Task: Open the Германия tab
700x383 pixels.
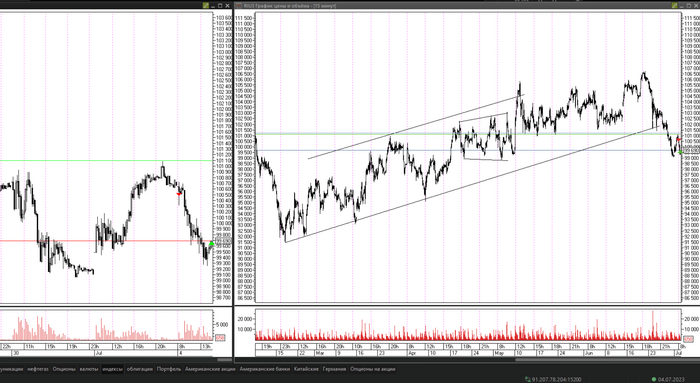Action: (x=334, y=369)
